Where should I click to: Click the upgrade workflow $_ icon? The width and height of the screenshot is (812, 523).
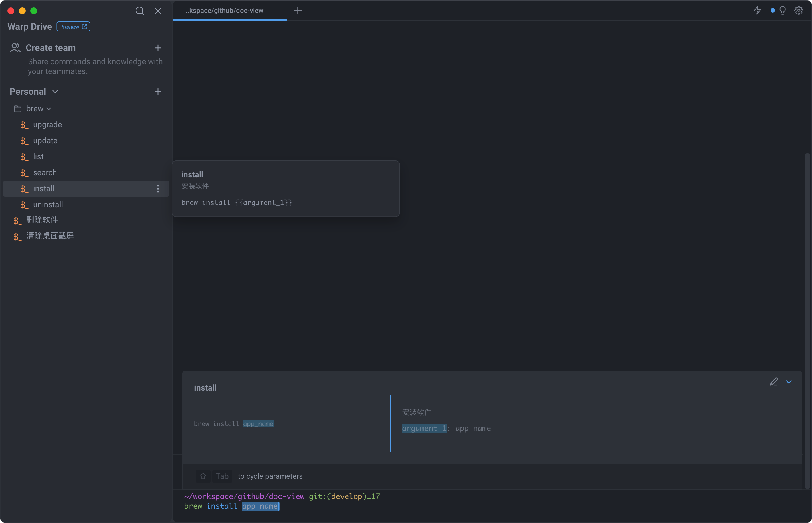pyautogui.click(x=24, y=125)
